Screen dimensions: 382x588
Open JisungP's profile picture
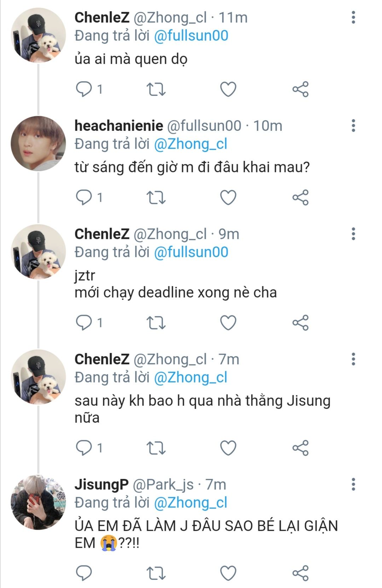coord(38,502)
